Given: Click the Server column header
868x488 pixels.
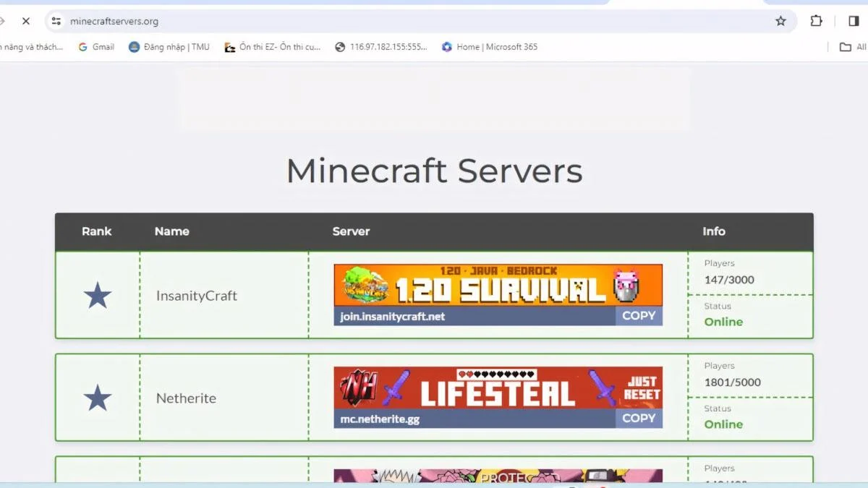Looking at the screenshot, I should (x=351, y=231).
